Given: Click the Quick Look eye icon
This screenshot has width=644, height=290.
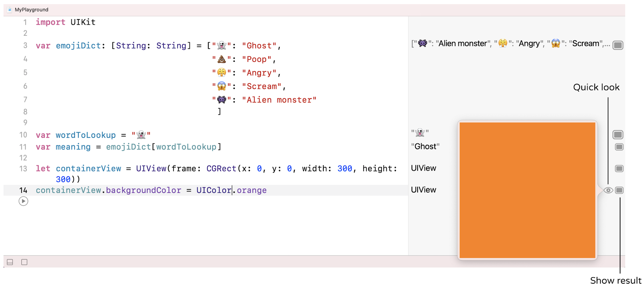Looking at the screenshot, I should [608, 190].
